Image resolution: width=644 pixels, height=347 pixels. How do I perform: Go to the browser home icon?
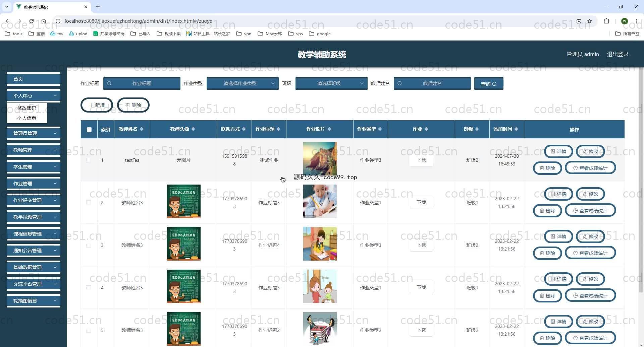click(44, 21)
